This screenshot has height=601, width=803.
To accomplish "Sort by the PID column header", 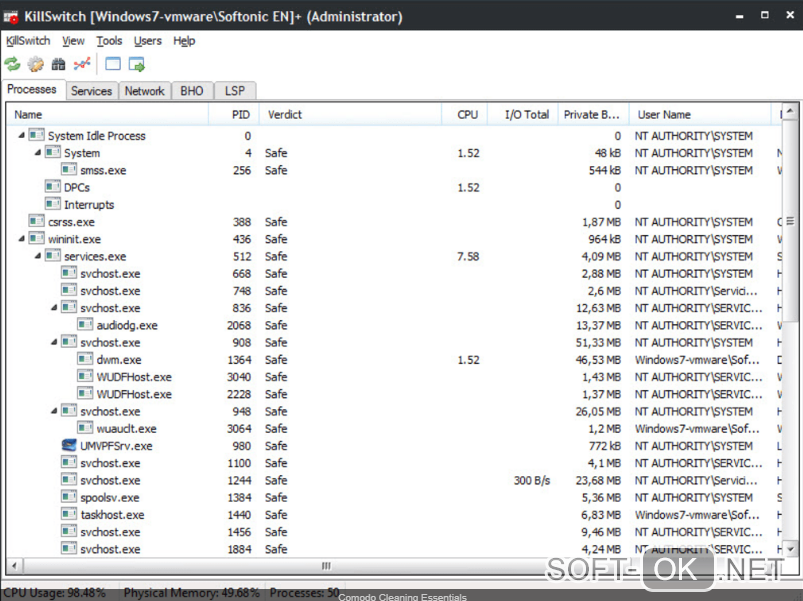I will coord(234,115).
